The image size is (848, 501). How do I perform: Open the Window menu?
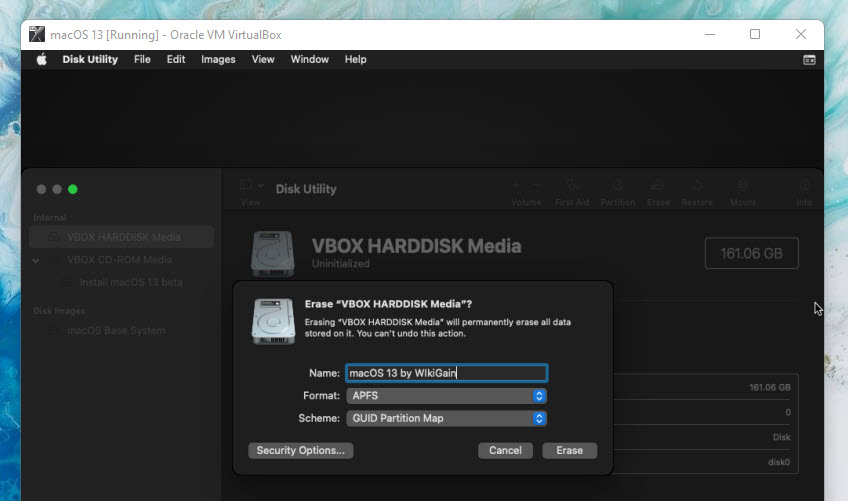coord(309,60)
